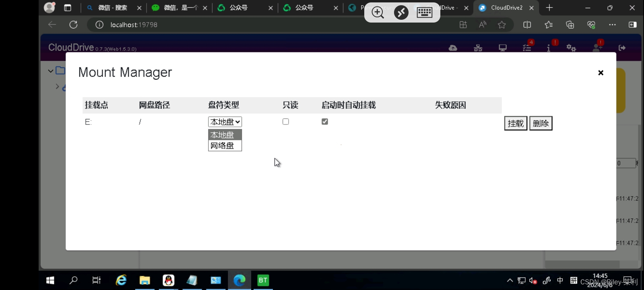This screenshot has width=644, height=290.
Task: Open the task list icon with badge 4
Action: 527,48
